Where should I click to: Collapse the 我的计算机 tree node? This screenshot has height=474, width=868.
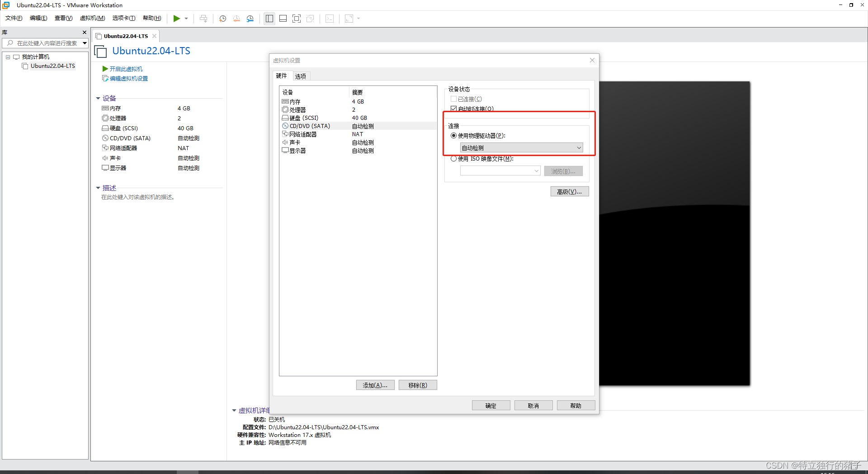tap(8, 57)
